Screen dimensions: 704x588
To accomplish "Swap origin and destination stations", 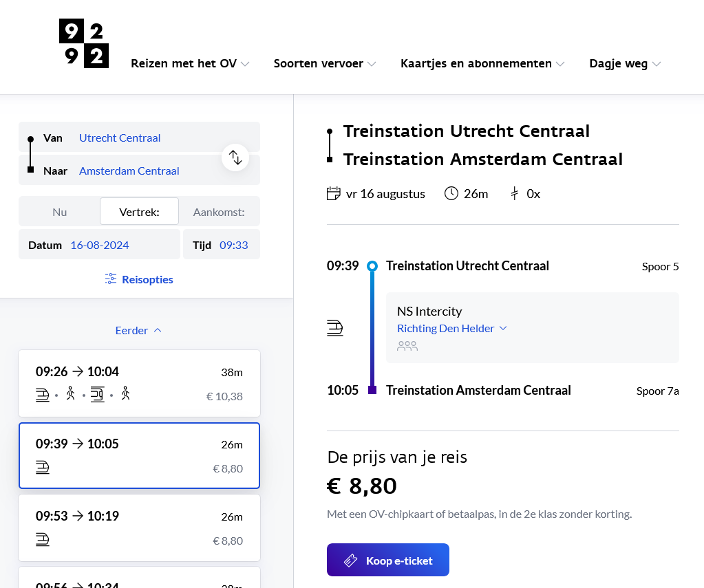I will [235, 157].
